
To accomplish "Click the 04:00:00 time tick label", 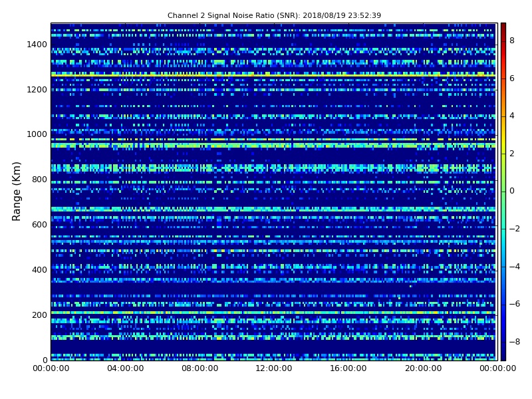I will (x=126, y=368).
